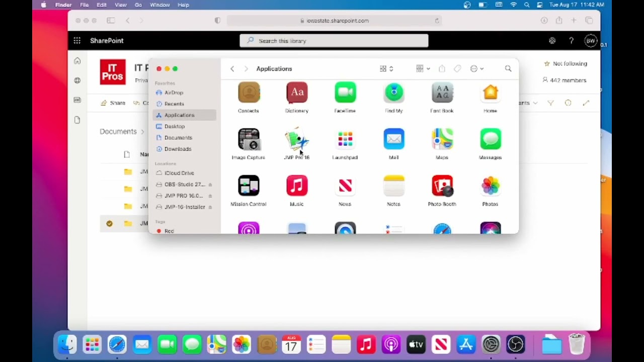Select the Photos app in Finder window

pyautogui.click(x=491, y=187)
